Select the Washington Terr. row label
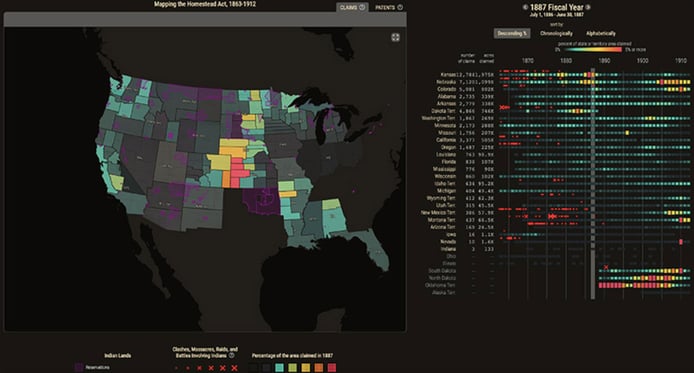This screenshot has height=373, width=694. pos(438,118)
